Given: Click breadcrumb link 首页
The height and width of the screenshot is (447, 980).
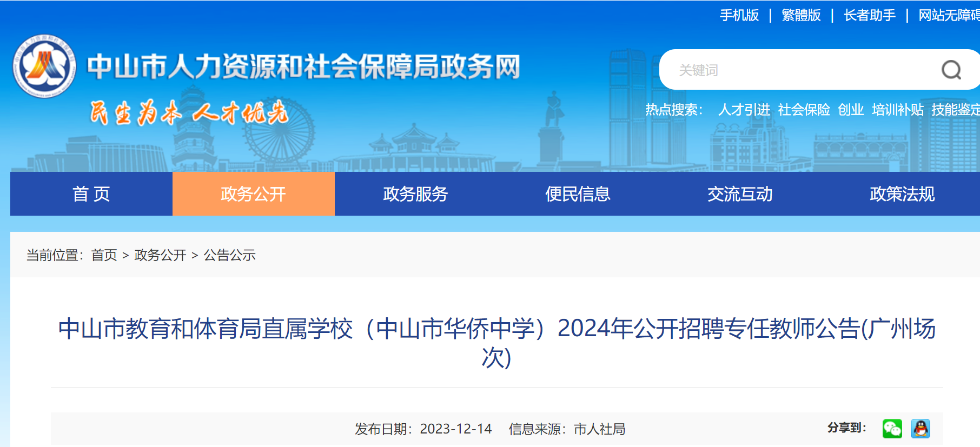Looking at the screenshot, I should click(x=104, y=255).
